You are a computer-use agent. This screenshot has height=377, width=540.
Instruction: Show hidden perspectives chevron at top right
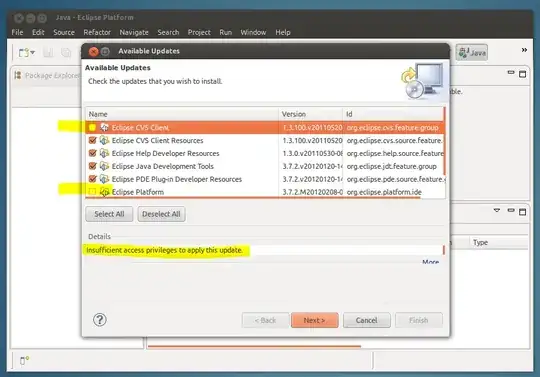[x=524, y=50]
